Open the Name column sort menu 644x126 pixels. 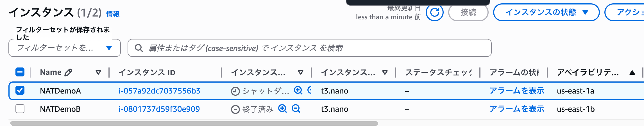tap(98, 73)
